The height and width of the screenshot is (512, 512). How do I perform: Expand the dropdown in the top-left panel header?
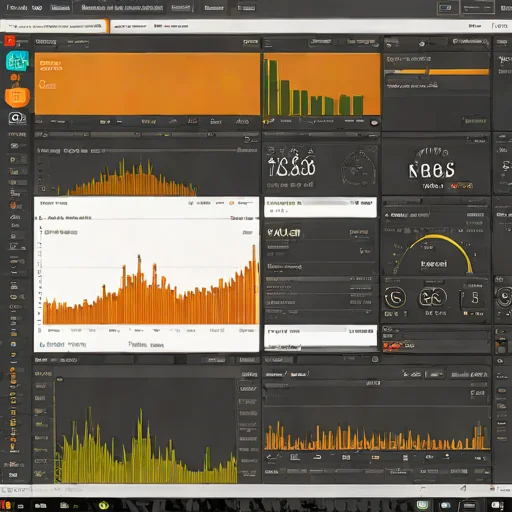click(77, 42)
